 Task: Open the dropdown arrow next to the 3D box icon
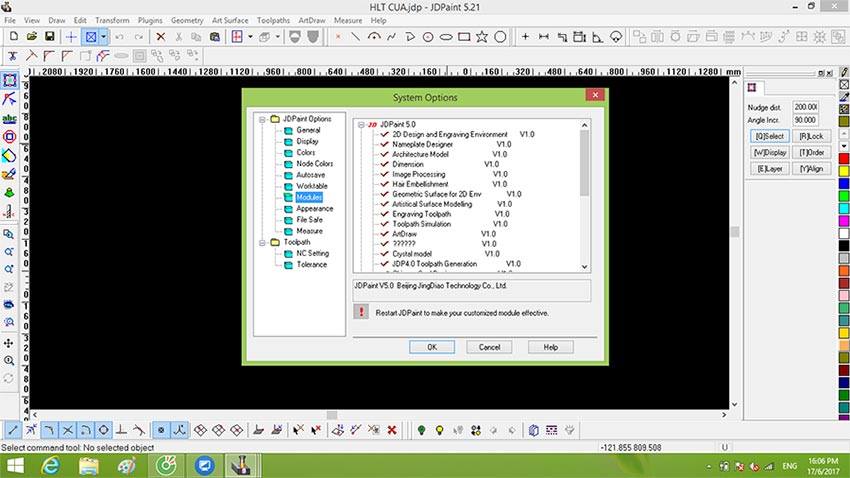(x=278, y=37)
